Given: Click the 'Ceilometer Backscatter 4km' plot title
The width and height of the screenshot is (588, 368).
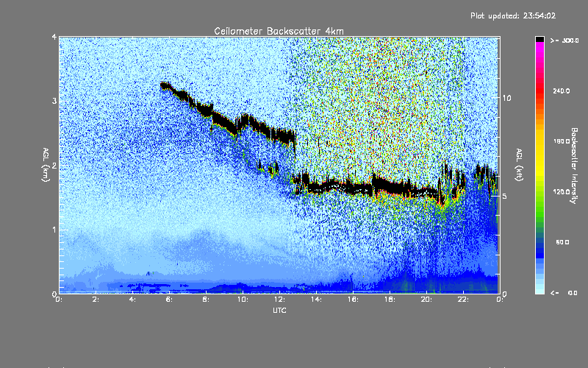Looking at the screenshot, I should coord(279,31).
